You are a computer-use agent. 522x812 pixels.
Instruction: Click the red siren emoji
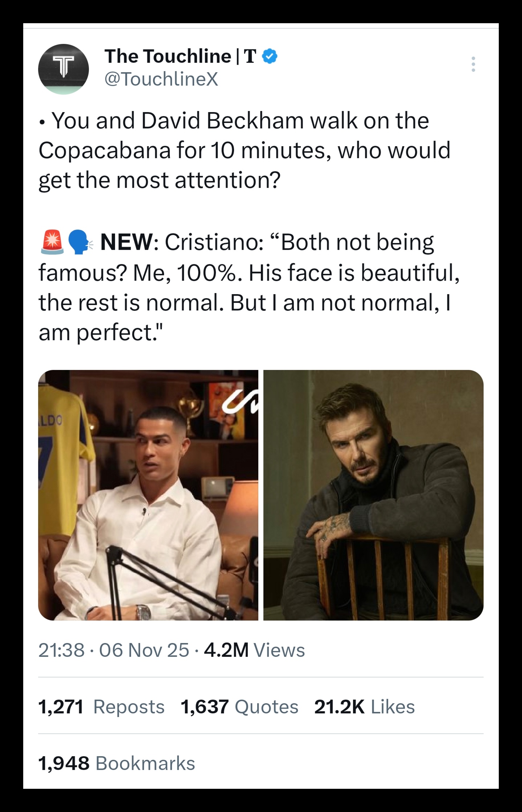click(x=52, y=242)
